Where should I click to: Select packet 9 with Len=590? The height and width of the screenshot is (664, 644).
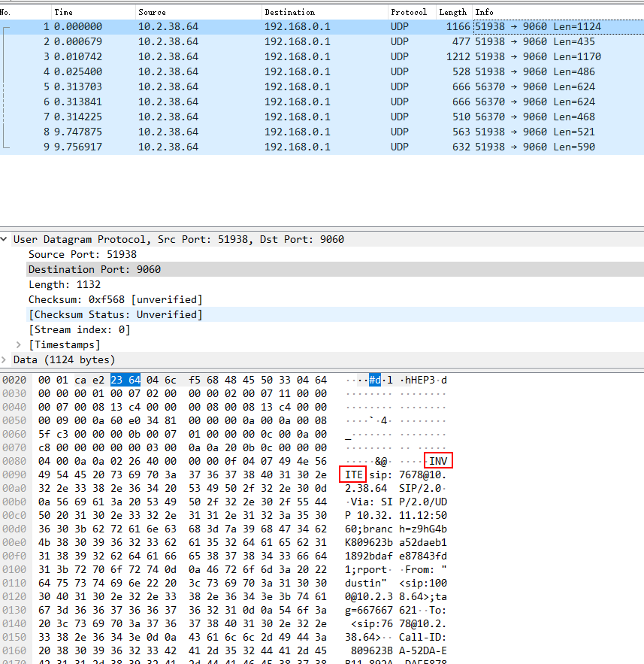click(225, 147)
